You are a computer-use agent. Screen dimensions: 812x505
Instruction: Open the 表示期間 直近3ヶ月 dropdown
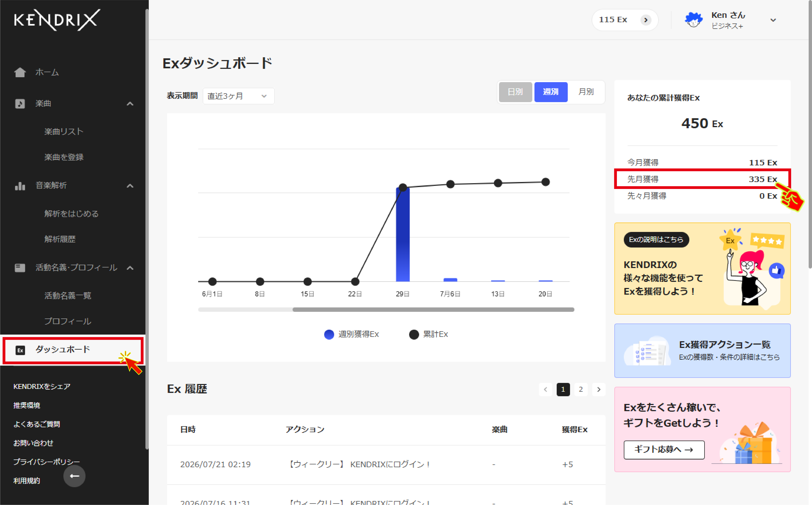tap(239, 96)
